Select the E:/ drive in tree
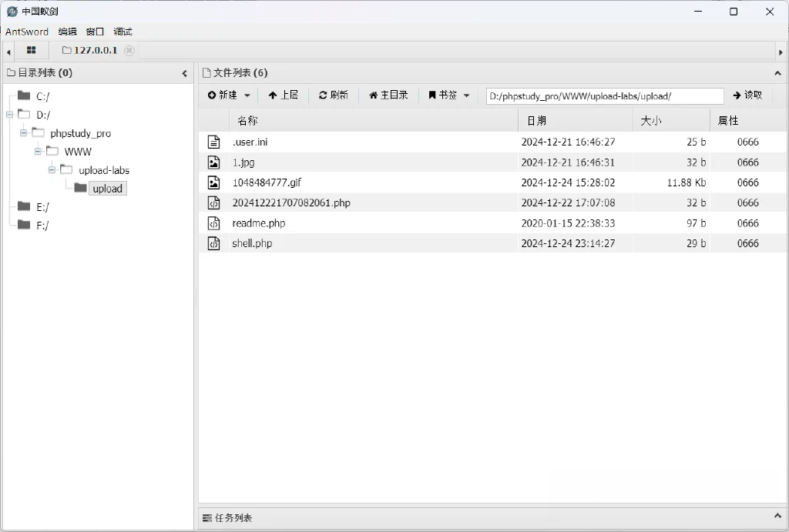Screen dimensions: 789x532 point(43,207)
